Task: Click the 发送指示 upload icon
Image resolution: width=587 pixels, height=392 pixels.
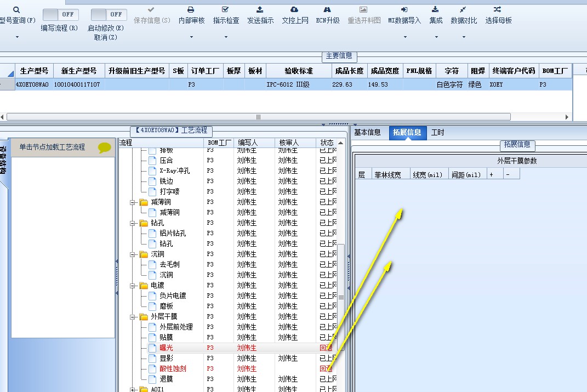Action: point(260,10)
